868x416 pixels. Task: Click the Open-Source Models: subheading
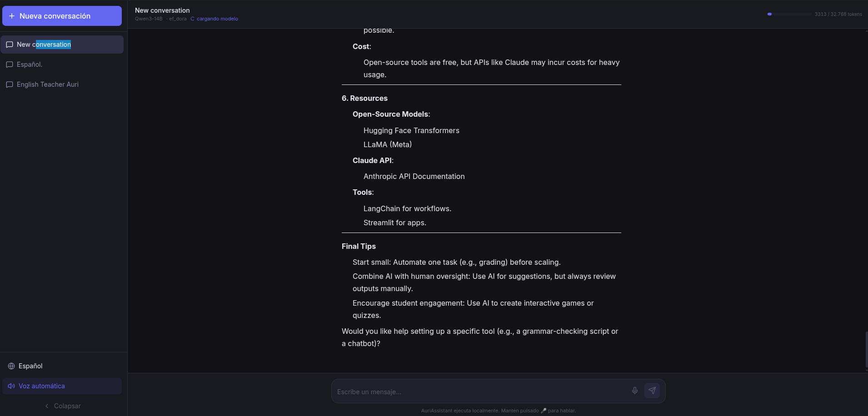pyautogui.click(x=391, y=114)
